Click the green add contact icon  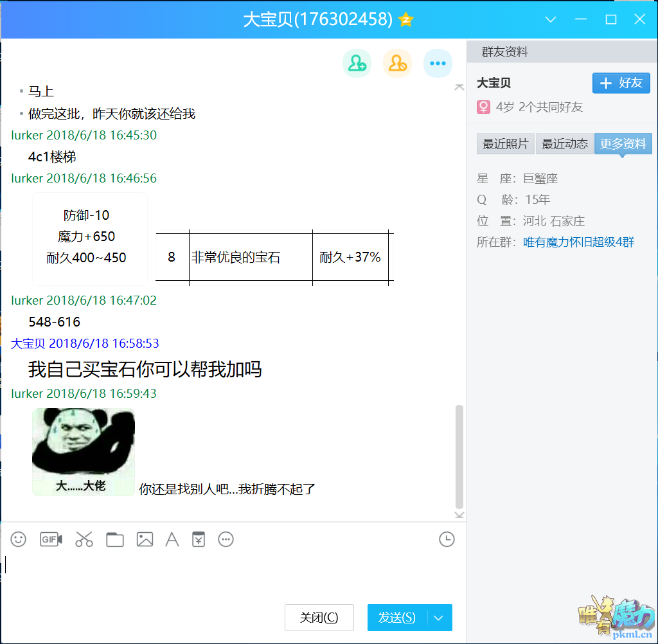point(357,63)
